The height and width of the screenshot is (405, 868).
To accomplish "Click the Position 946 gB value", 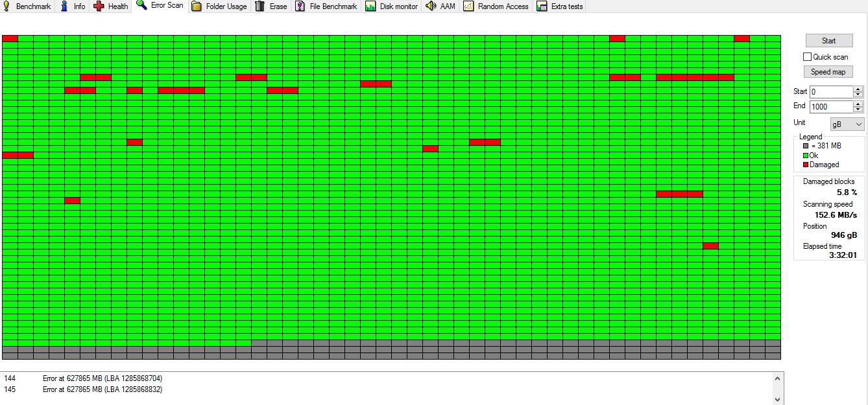I will 844,235.
